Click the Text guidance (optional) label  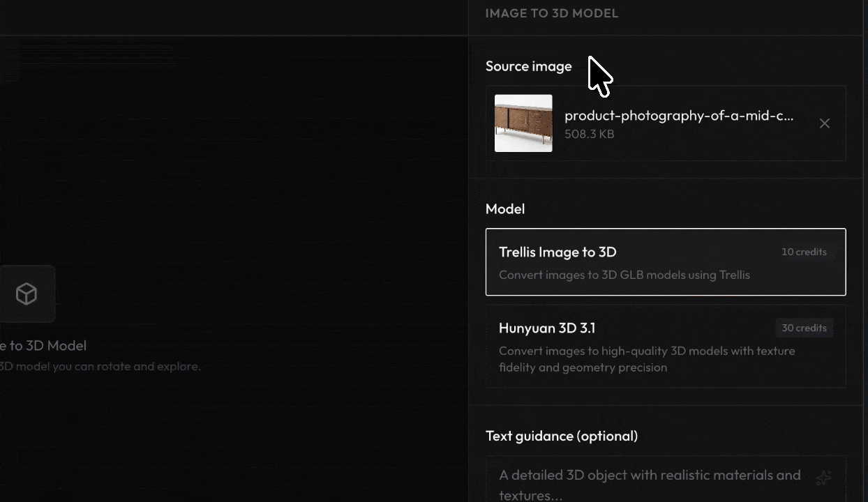(x=561, y=436)
